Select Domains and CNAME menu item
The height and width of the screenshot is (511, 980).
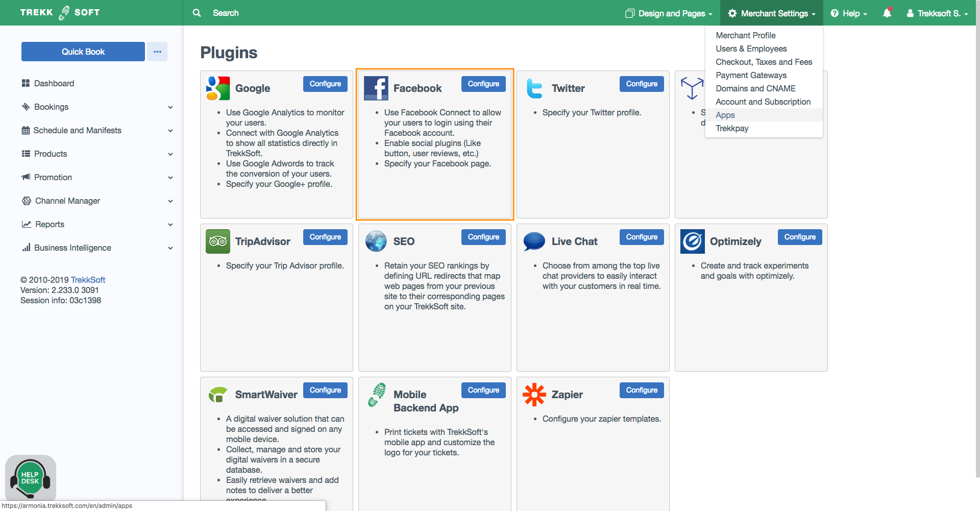pyautogui.click(x=755, y=88)
